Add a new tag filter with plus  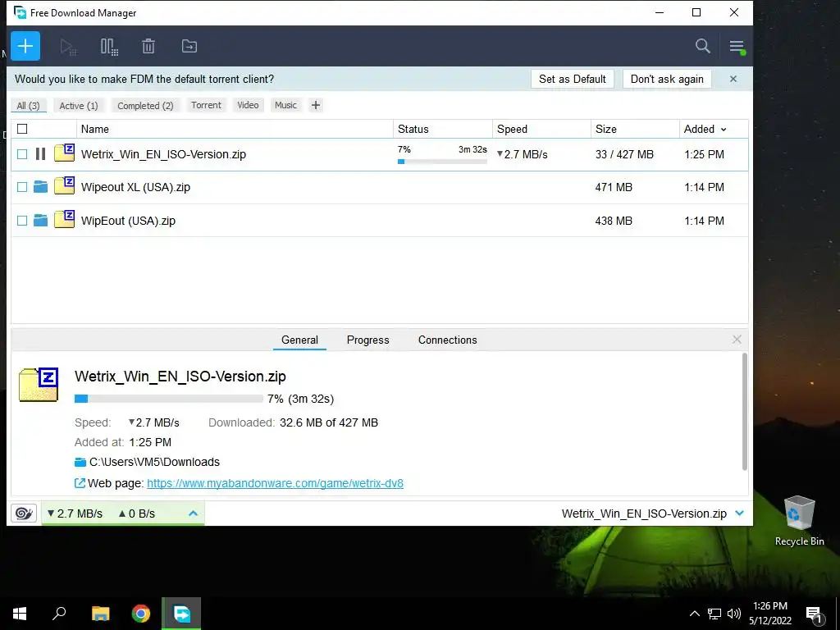[x=316, y=105]
